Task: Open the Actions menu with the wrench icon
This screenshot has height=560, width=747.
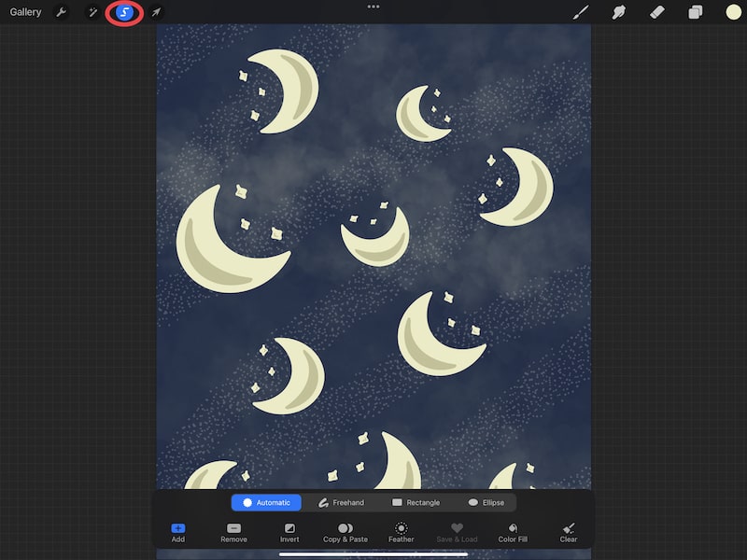Action: (60, 12)
